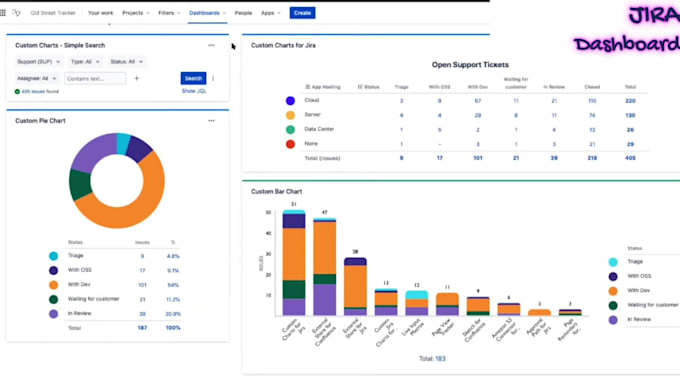Open Your work menu
This screenshot has width=680, height=383.
click(x=100, y=13)
